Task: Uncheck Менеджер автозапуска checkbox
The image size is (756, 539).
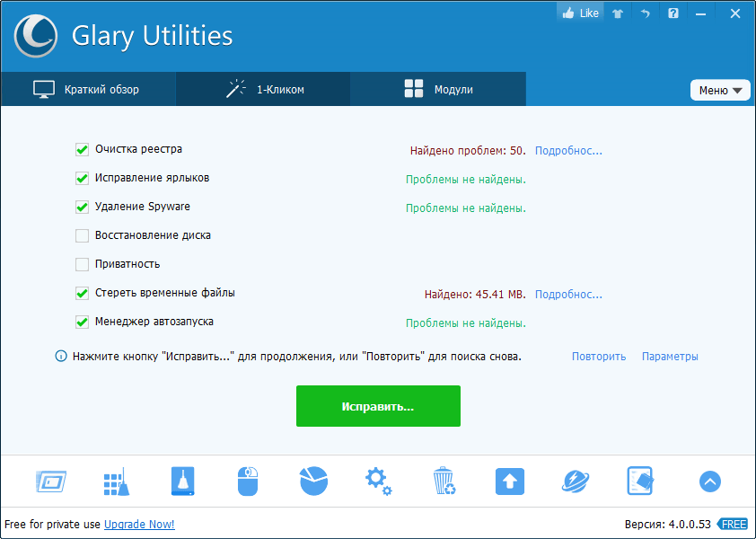Action: click(82, 322)
